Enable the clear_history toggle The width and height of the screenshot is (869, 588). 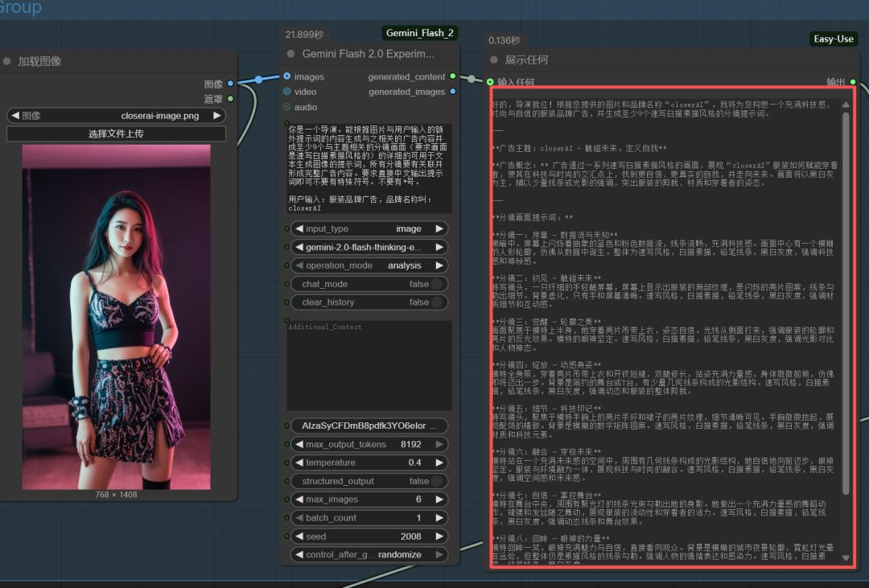[x=437, y=302]
